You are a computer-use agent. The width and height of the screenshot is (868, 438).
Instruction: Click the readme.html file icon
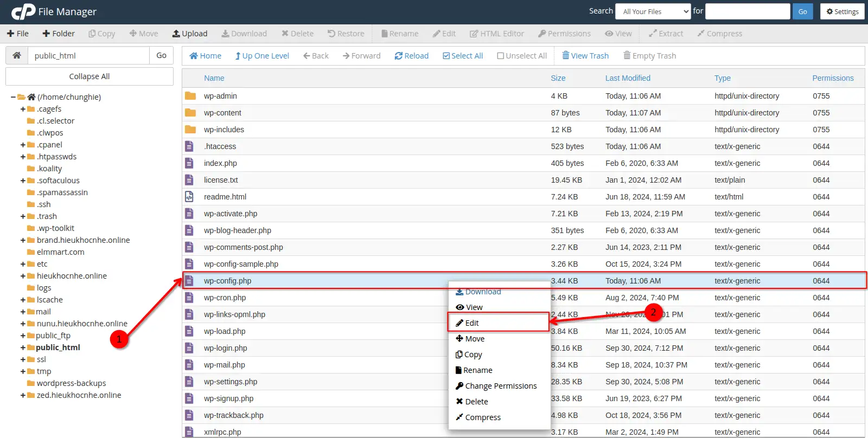tap(189, 197)
